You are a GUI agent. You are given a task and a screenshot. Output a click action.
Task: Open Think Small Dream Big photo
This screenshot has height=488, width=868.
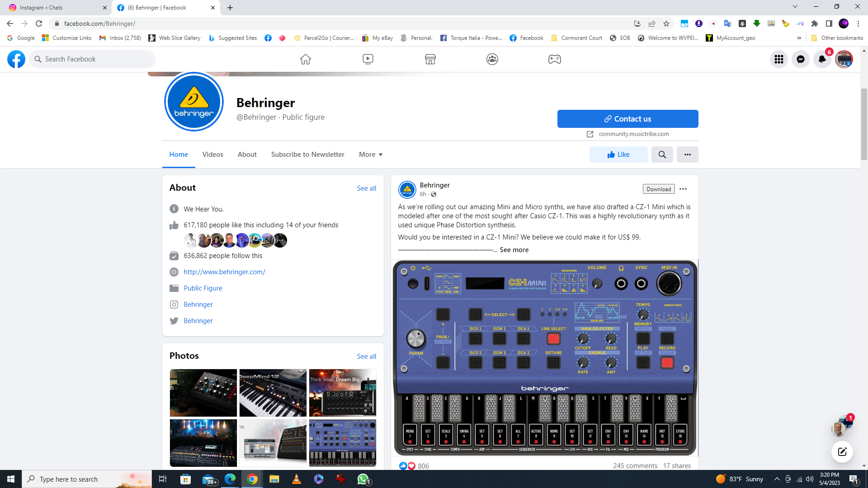342,393
